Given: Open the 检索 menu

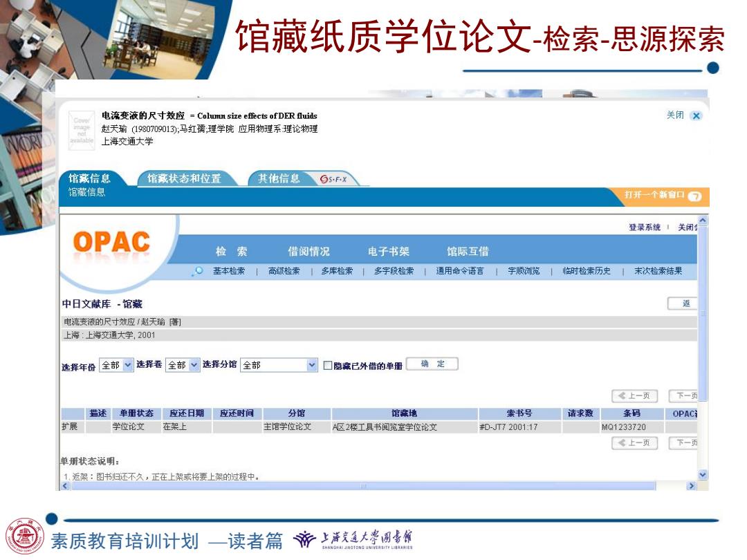Looking at the screenshot, I should tap(232, 252).
